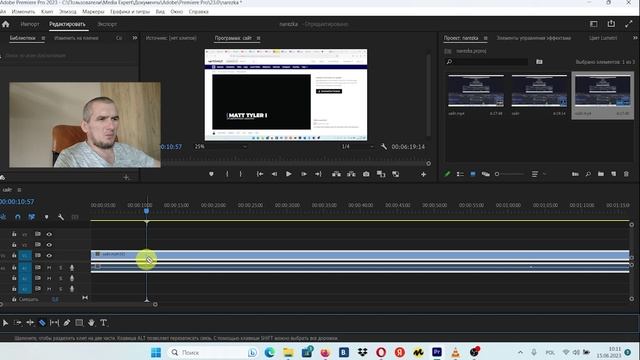The height and width of the screenshot is (360, 640).
Task: Select the Track Select Forward tool
Action: [18, 323]
